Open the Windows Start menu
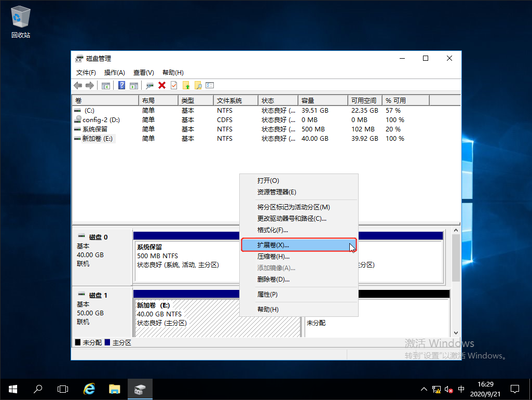 tap(12, 389)
